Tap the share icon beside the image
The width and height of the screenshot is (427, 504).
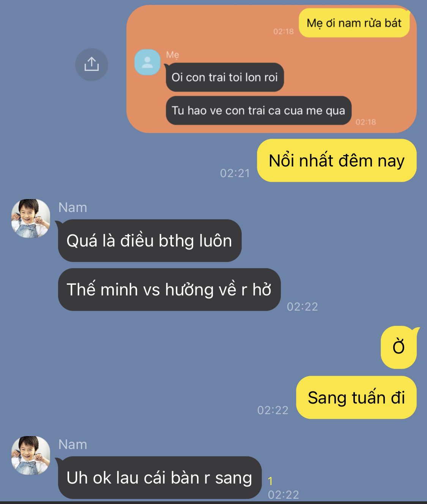coord(91,64)
